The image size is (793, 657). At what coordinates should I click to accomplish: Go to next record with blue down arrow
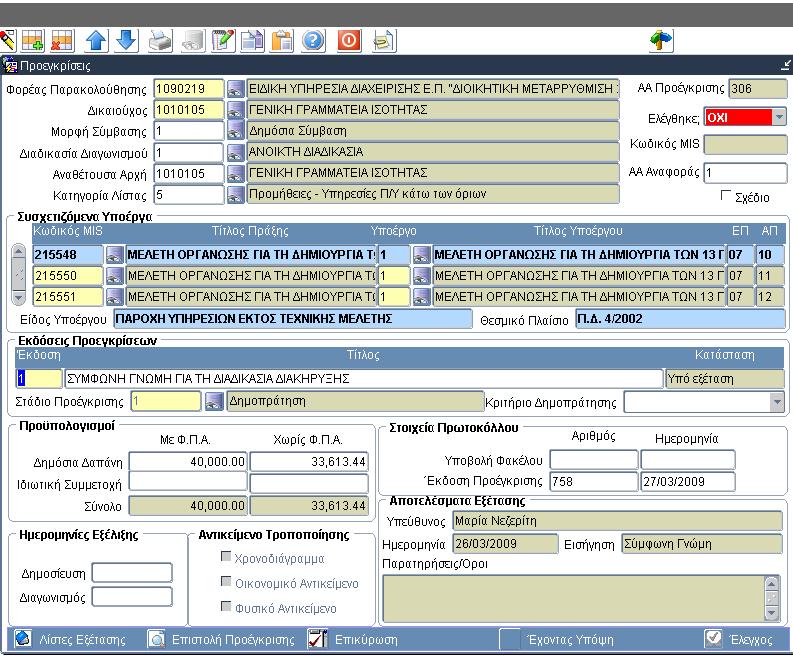[x=127, y=40]
